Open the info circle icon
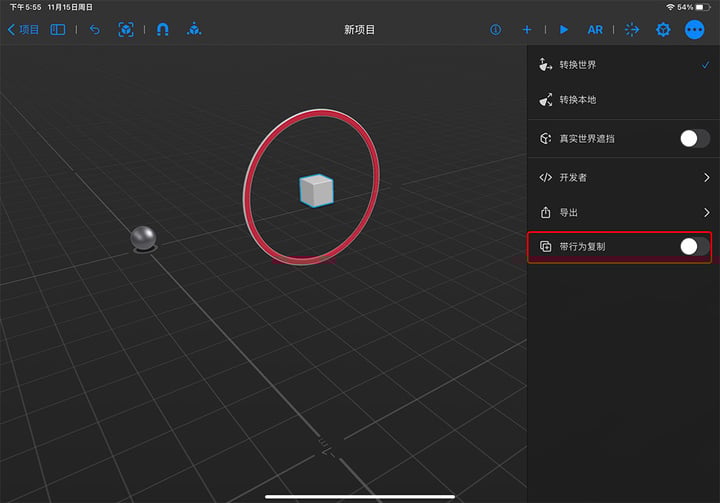This screenshot has width=720, height=503. 495,30
